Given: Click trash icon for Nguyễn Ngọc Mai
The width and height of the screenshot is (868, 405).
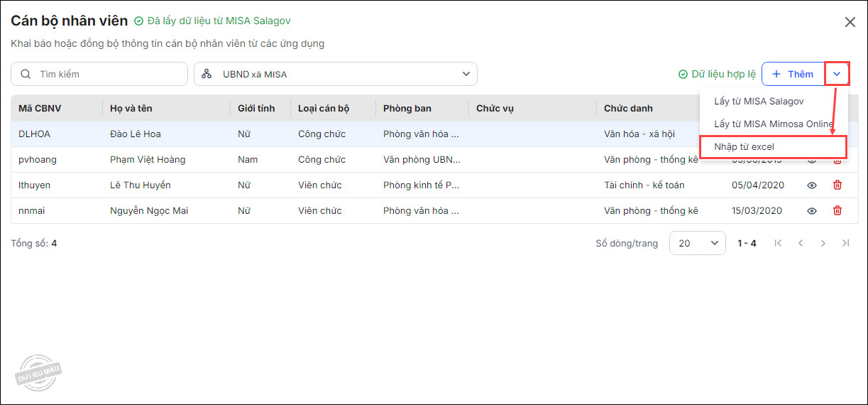Looking at the screenshot, I should (x=837, y=211).
